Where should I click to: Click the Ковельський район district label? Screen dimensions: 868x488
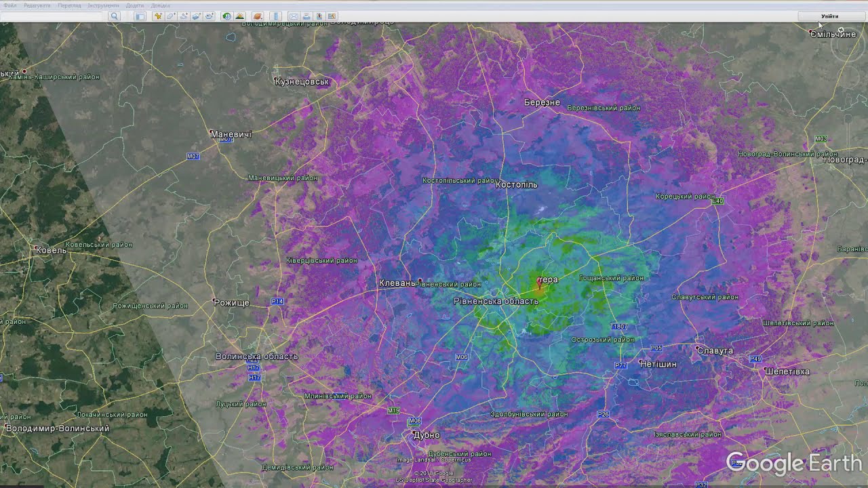[x=99, y=245]
